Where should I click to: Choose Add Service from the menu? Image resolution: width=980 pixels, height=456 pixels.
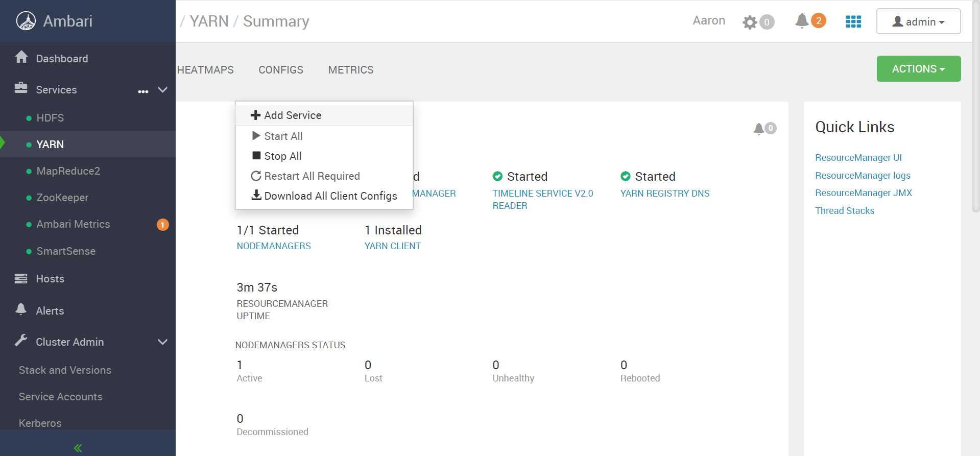[324, 115]
